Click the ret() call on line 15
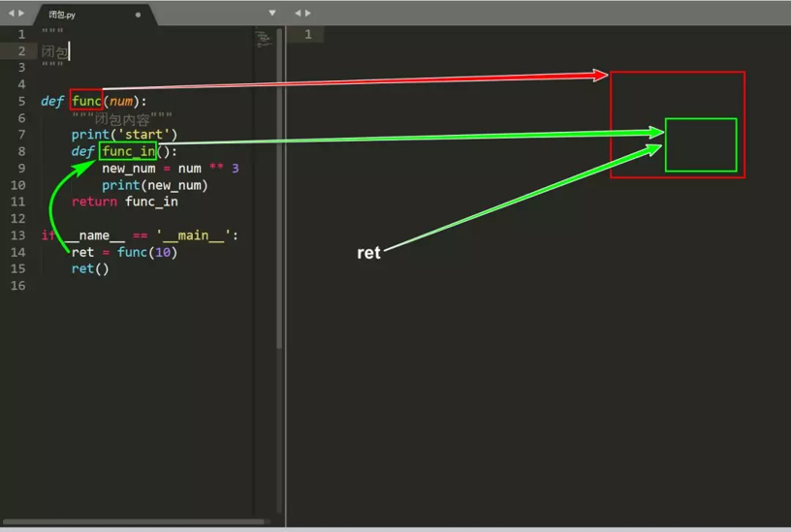Screen dimensions: 791x532 point(90,268)
